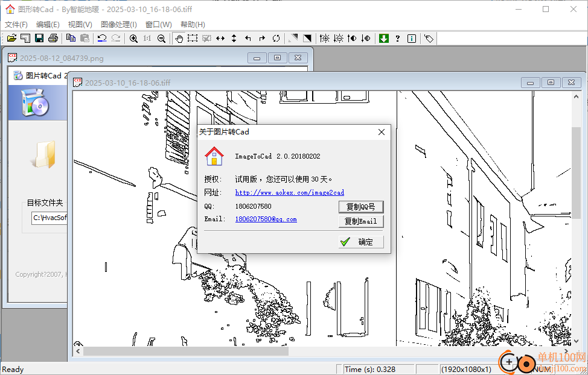The width and height of the screenshot is (588, 375).
Task: Click the tag icon in the toolbar
Action: (x=429, y=38)
